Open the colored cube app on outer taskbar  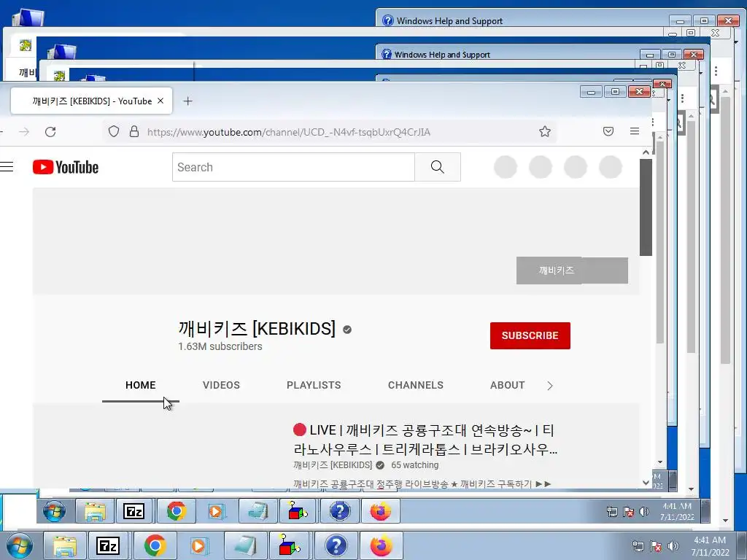coord(289,545)
